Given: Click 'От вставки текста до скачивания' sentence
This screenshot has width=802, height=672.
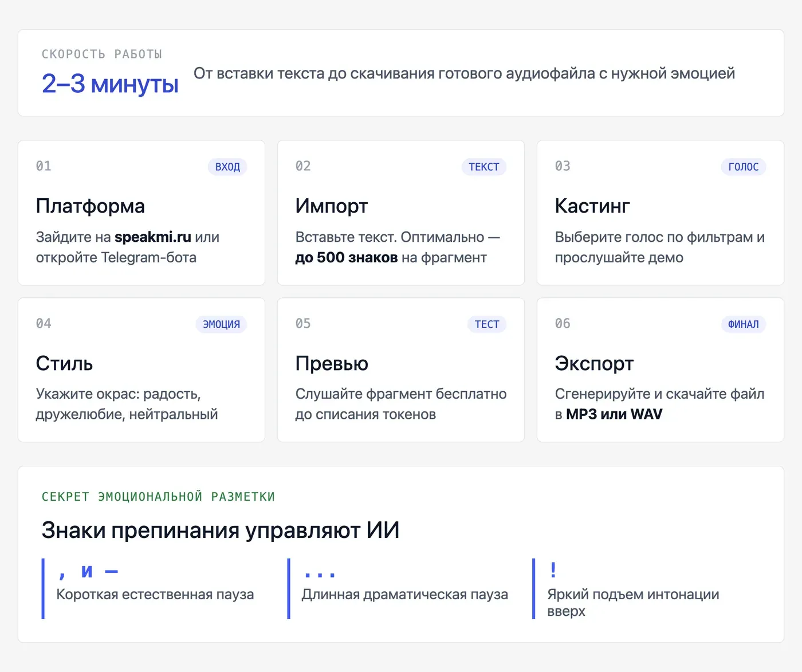Looking at the screenshot, I should [464, 73].
